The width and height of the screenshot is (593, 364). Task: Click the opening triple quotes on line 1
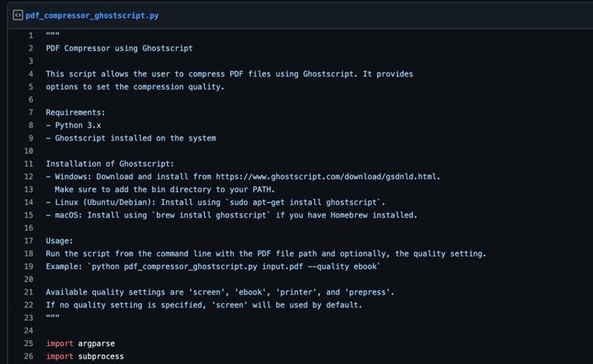click(x=53, y=35)
